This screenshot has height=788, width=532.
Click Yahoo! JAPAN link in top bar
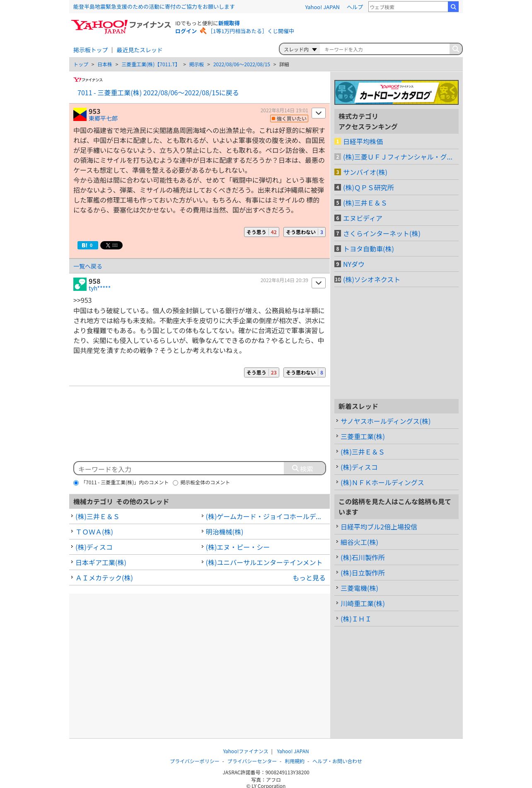click(x=322, y=7)
